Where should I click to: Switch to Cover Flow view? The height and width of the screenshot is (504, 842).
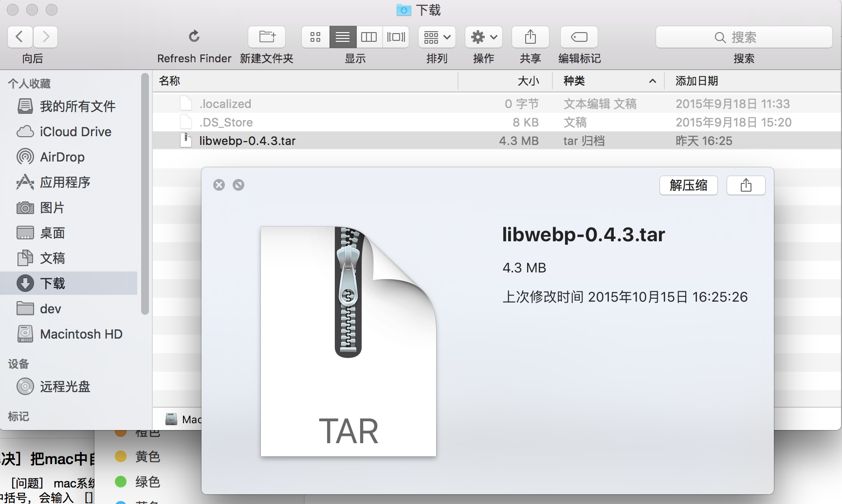[396, 37]
